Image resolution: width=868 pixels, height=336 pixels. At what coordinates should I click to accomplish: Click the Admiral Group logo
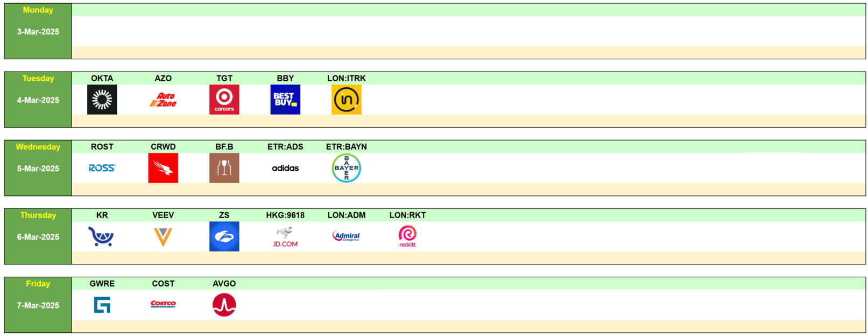tap(347, 236)
